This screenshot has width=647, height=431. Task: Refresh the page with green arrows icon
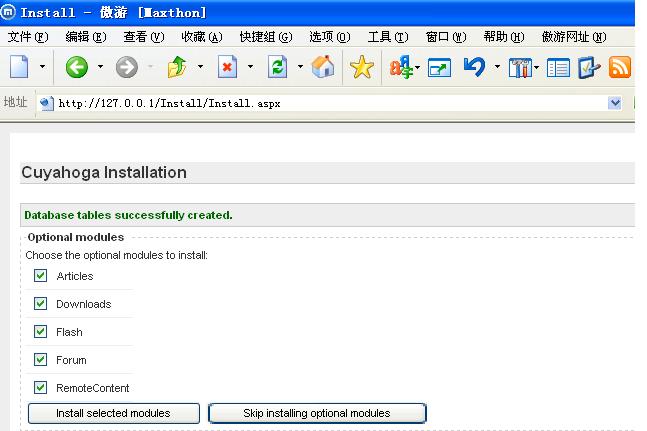277,67
